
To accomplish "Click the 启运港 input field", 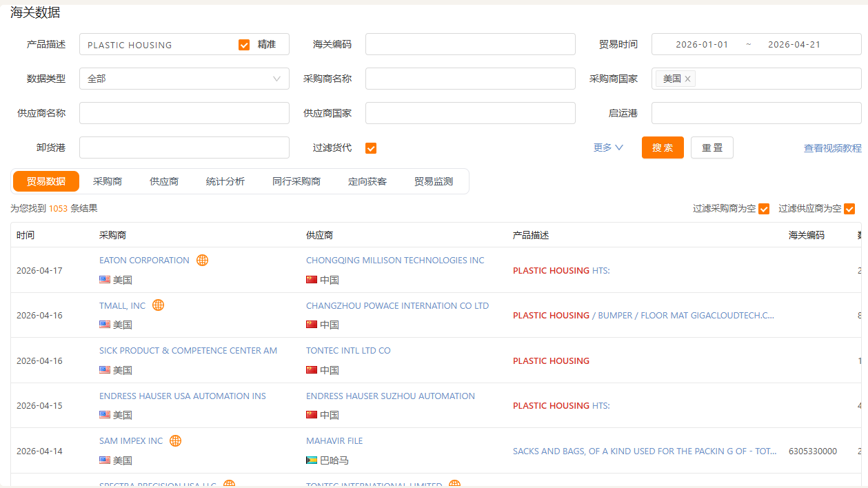I will click(756, 113).
